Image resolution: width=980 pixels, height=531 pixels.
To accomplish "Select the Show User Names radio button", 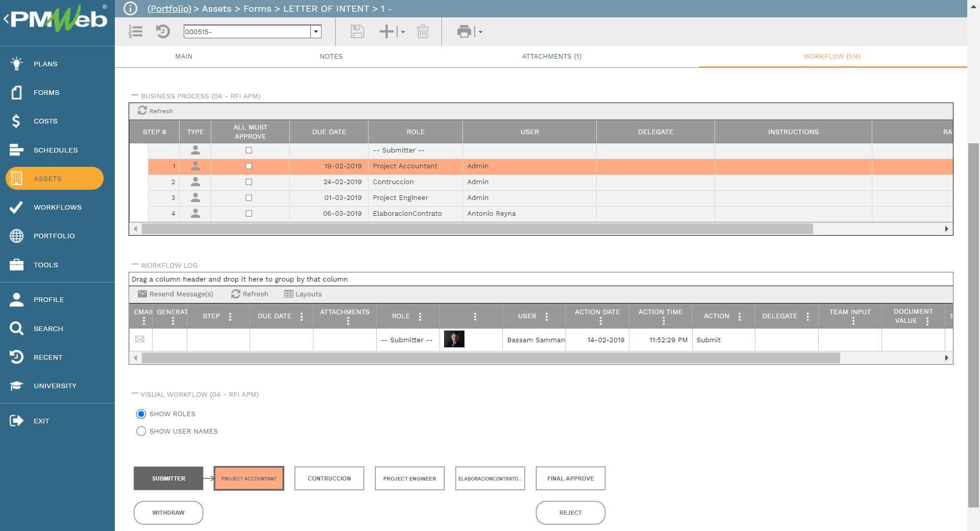I will click(141, 431).
